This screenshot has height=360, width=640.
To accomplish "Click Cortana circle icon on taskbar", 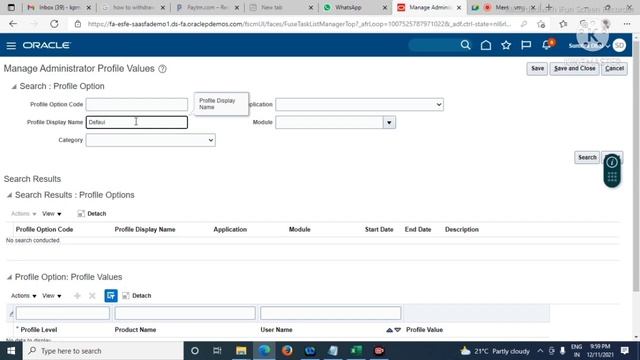I will (x=195, y=351).
